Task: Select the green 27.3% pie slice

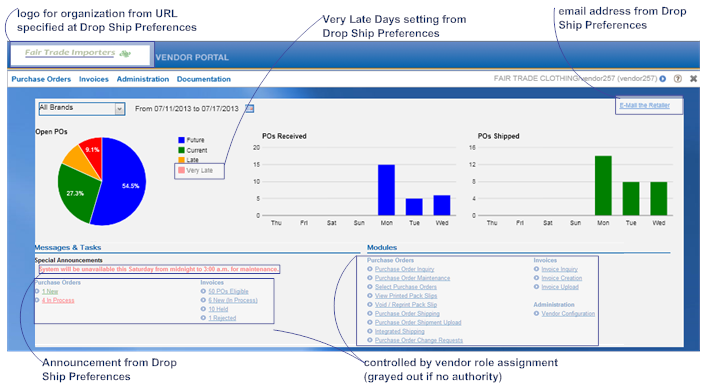Action: 77,193
